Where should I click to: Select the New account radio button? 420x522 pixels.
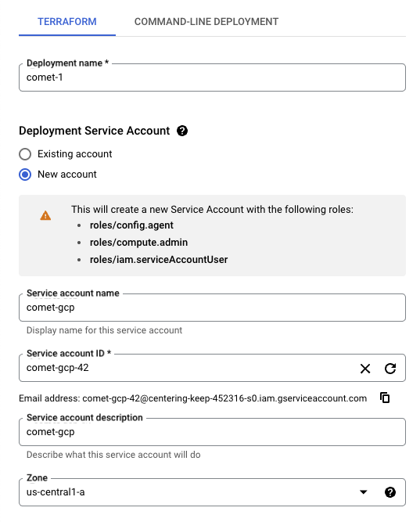click(25, 175)
